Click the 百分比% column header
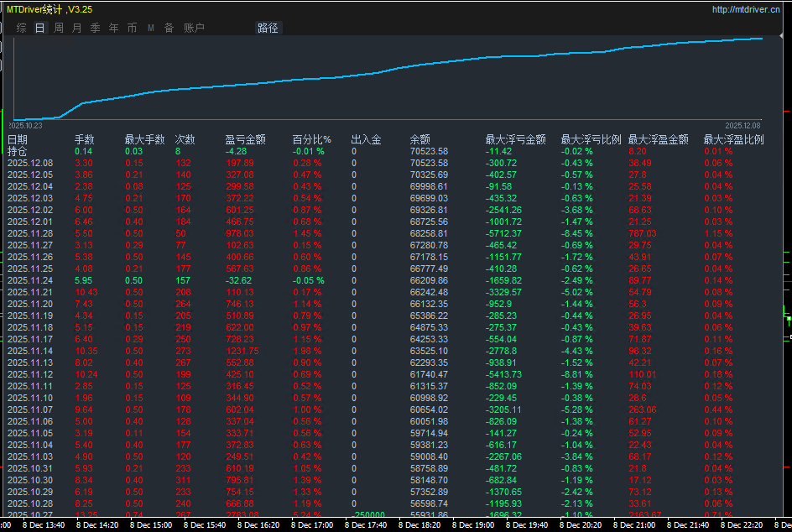 pos(311,139)
